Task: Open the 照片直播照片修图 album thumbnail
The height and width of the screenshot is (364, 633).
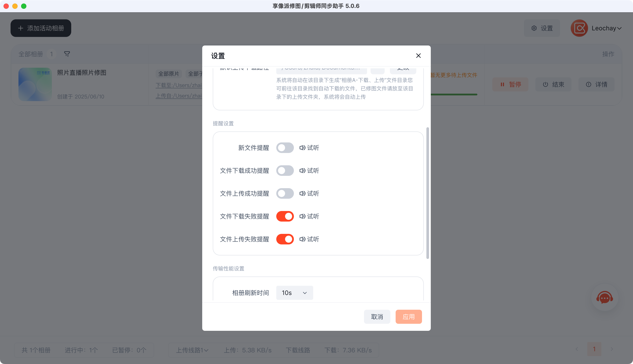Action: coord(35,84)
